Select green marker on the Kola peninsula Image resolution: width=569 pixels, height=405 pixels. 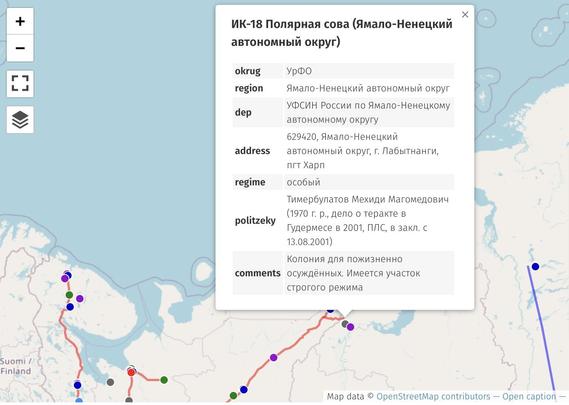69,295
